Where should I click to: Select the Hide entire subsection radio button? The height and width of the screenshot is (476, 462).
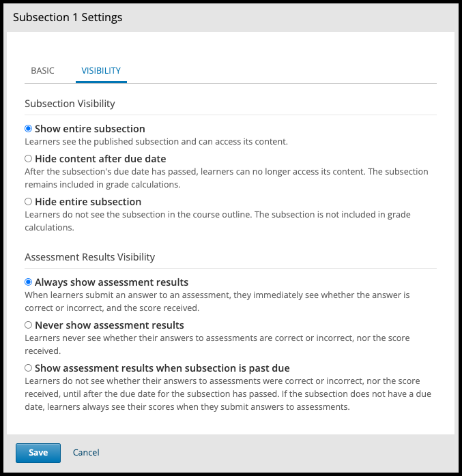29,202
